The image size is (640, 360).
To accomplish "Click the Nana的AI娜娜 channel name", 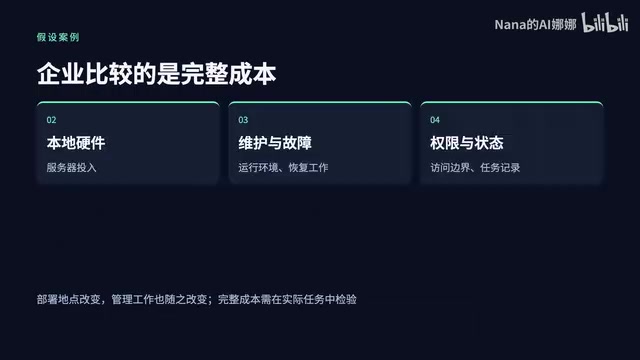I will click(x=535, y=24).
